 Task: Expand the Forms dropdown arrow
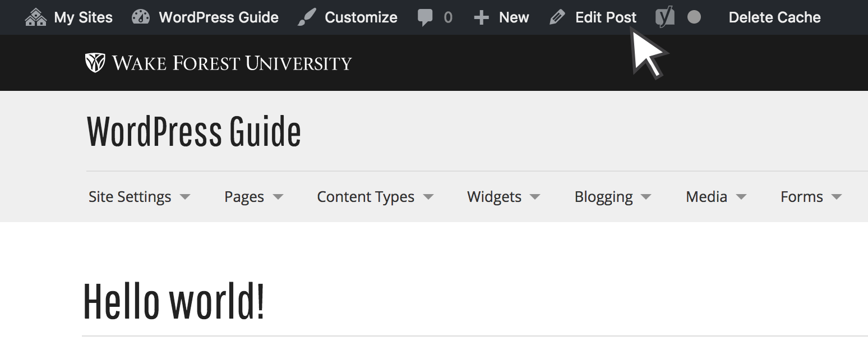click(837, 197)
